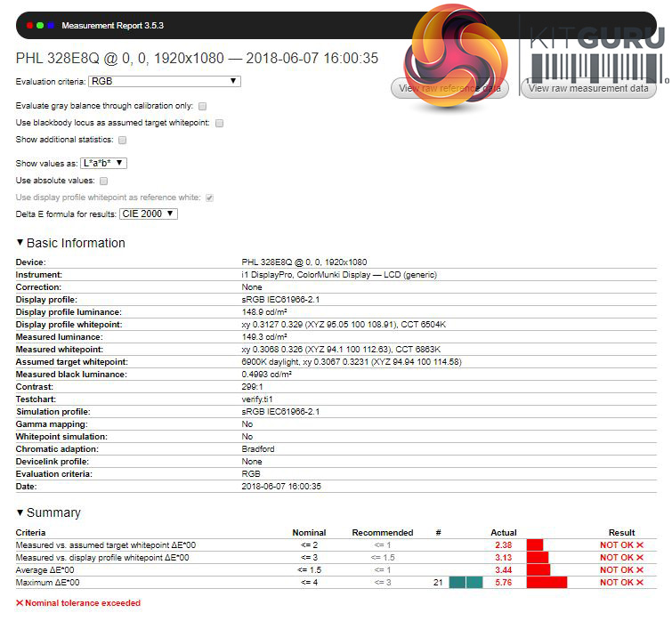
Task: Enable blackbody locus as target whitepoint
Action: (220, 124)
